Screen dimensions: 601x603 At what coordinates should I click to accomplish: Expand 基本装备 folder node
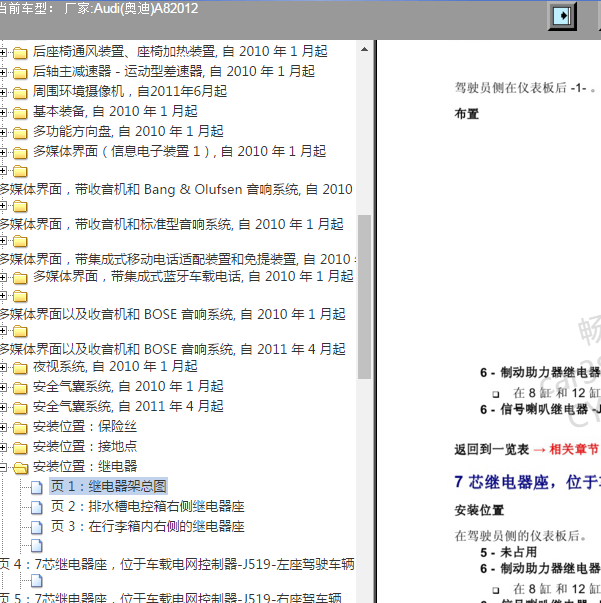click(3, 112)
